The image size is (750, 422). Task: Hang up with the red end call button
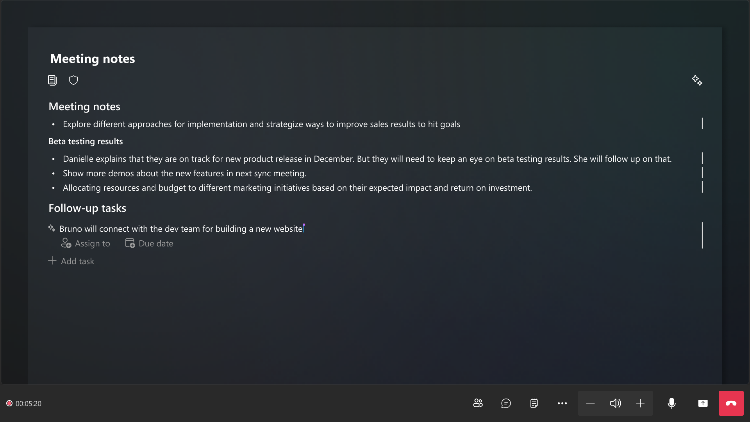[x=731, y=403]
